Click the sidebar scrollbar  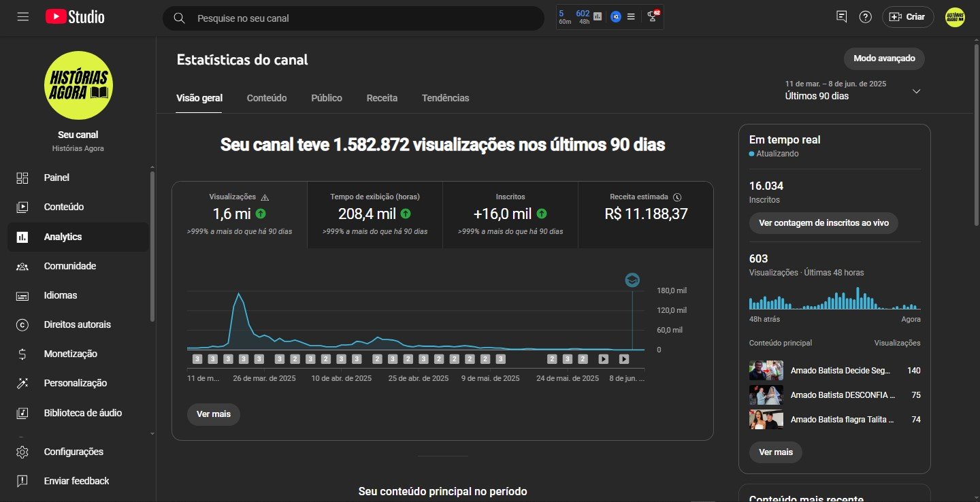point(152,246)
